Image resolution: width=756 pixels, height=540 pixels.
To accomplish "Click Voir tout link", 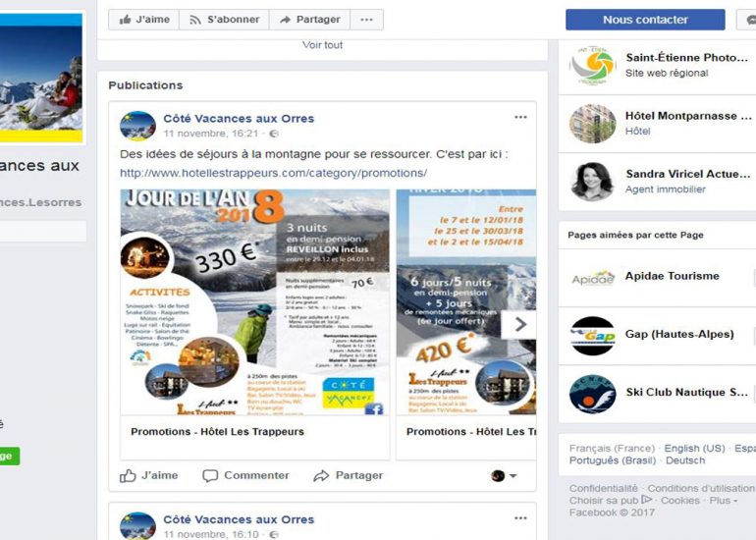I will pyautogui.click(x=322, y=45).
